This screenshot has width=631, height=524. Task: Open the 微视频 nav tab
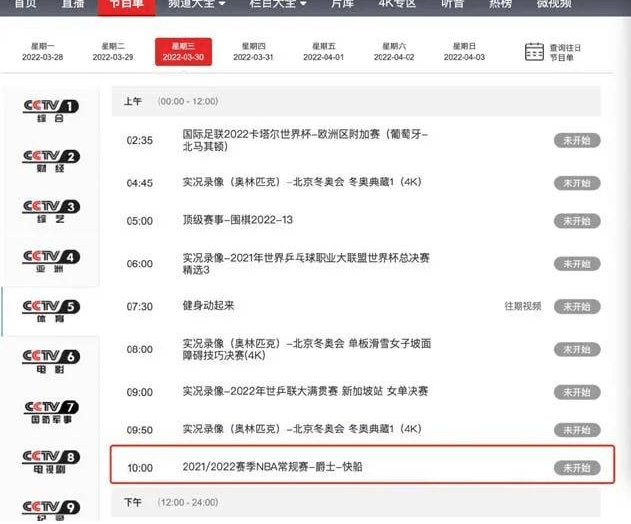(554, 4)
